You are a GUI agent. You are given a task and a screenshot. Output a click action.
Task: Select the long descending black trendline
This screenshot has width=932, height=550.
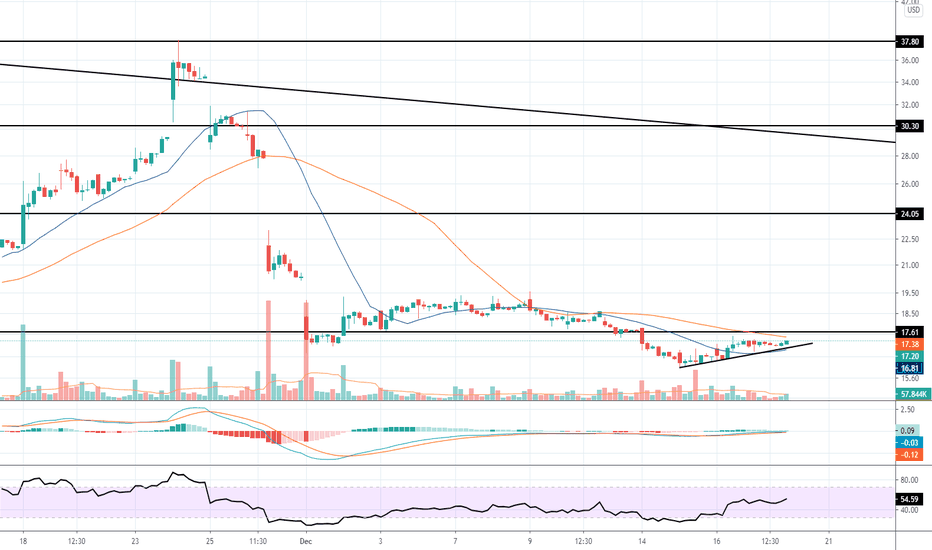tap(446, 103)
